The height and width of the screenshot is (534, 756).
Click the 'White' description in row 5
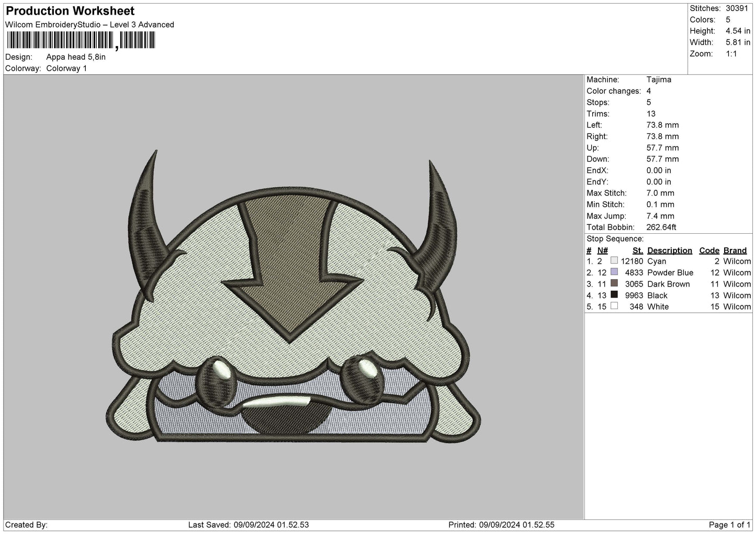(658, 307)
